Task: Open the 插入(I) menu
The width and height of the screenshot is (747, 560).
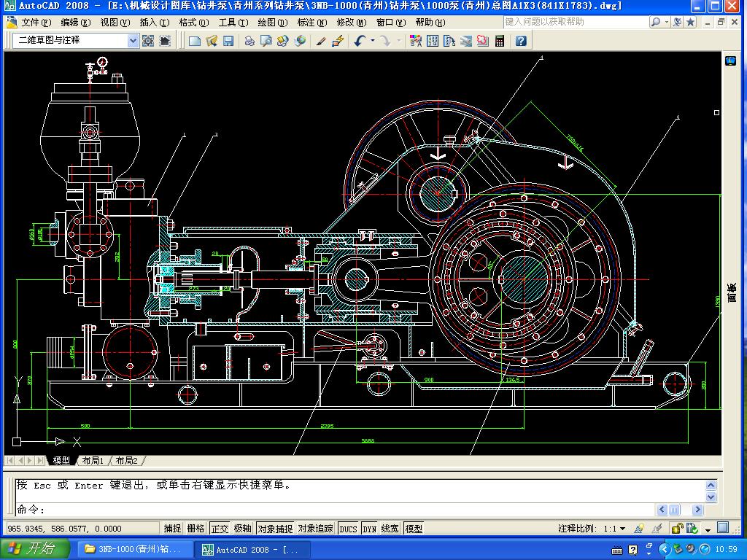Action: pos(155,23)
